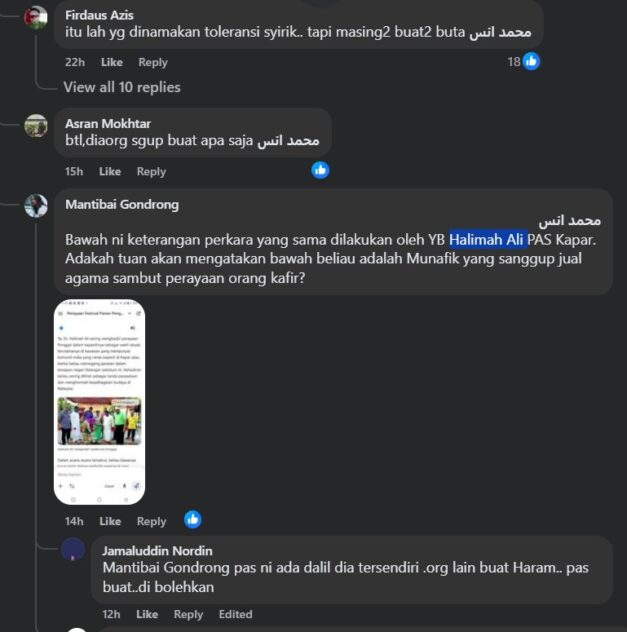Screen dimensions: 627x632
Task: Click the Mantibai Gondrong name link
Action: click(122, 205)
